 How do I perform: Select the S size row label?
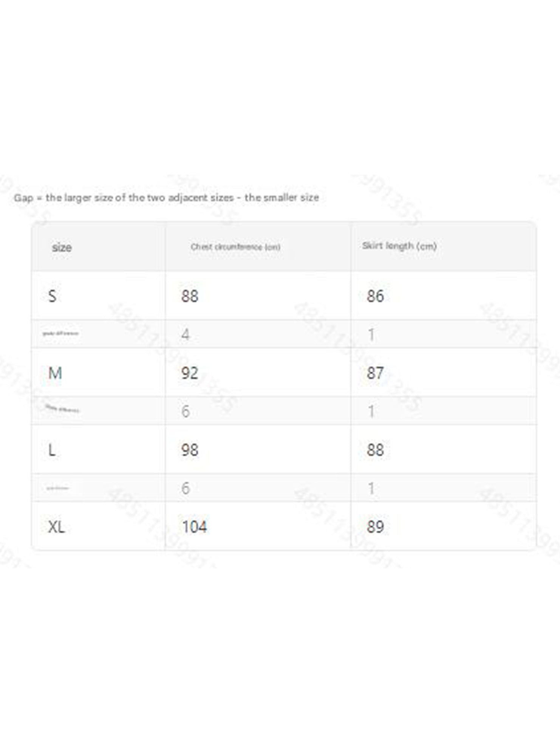click(53, 296)
